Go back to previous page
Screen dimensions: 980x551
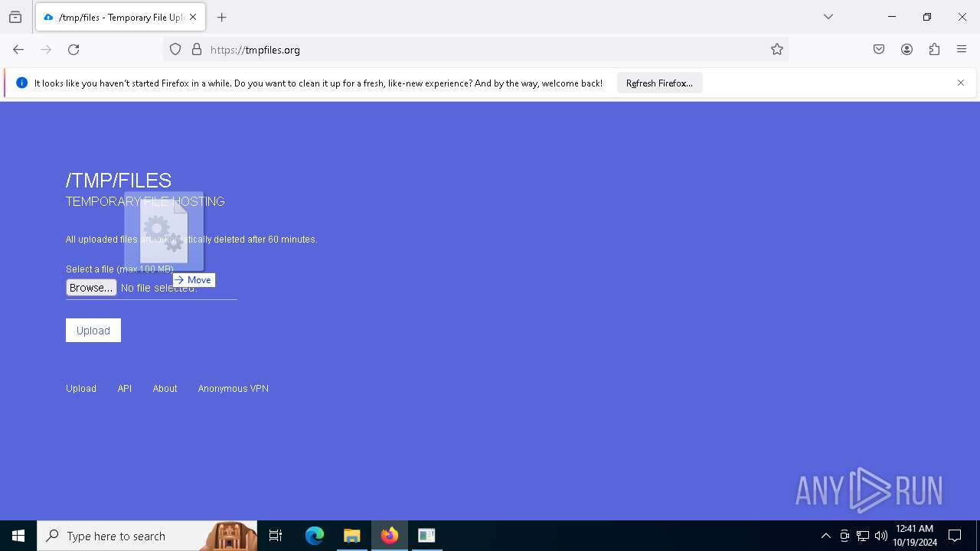tap(18, 50)
